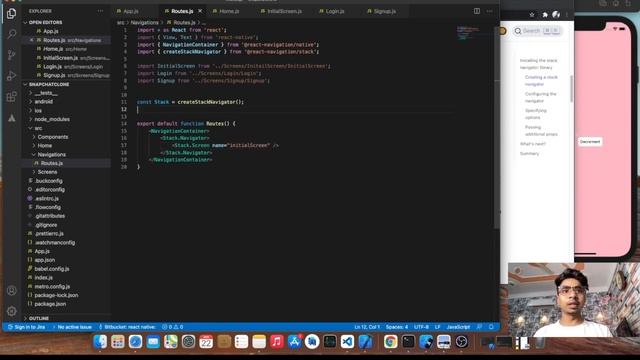Viewport: 640px width, 360px height.
Task: Click the code minimap in the editor
Action: (467, 33)
